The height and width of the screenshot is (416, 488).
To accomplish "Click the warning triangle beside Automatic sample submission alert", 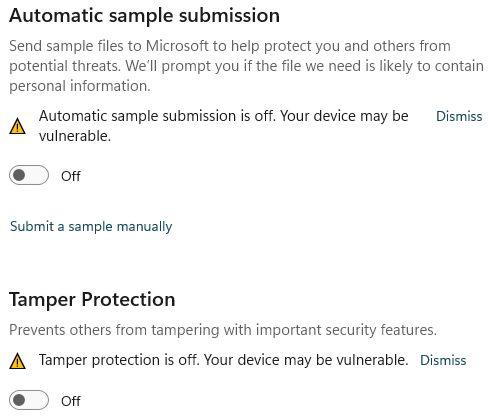I will pos(17,126).
